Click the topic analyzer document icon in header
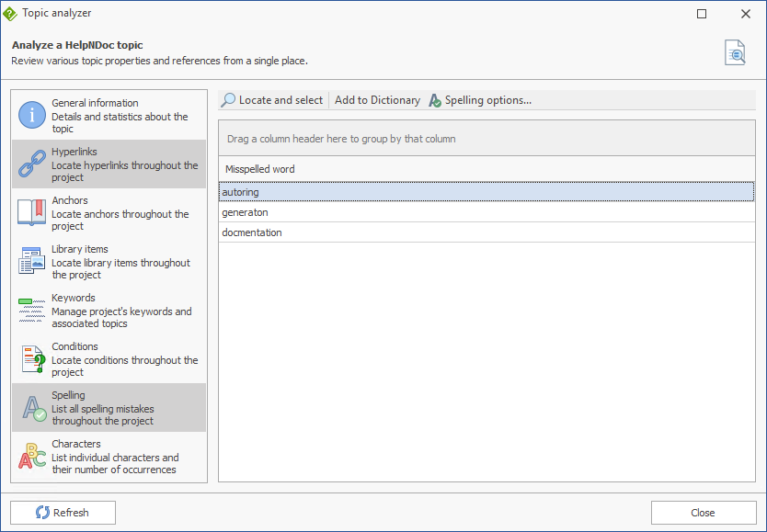767x532 pixels. coord(735,52)
